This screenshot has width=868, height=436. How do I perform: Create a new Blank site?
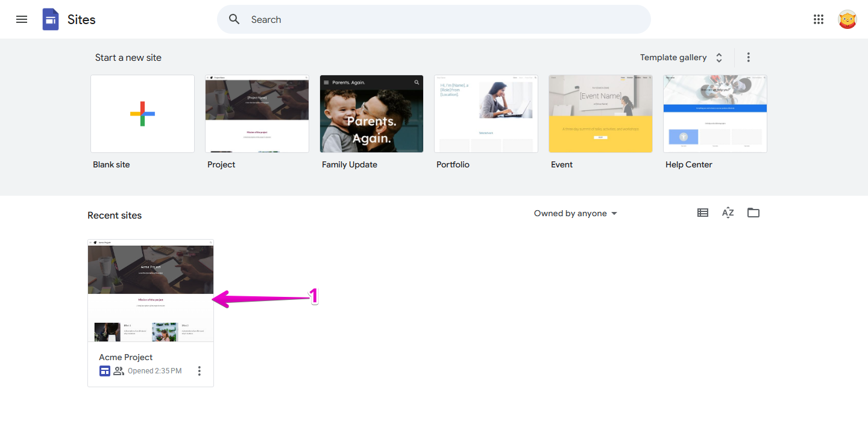pyautogui.click(x=142, y=114)
